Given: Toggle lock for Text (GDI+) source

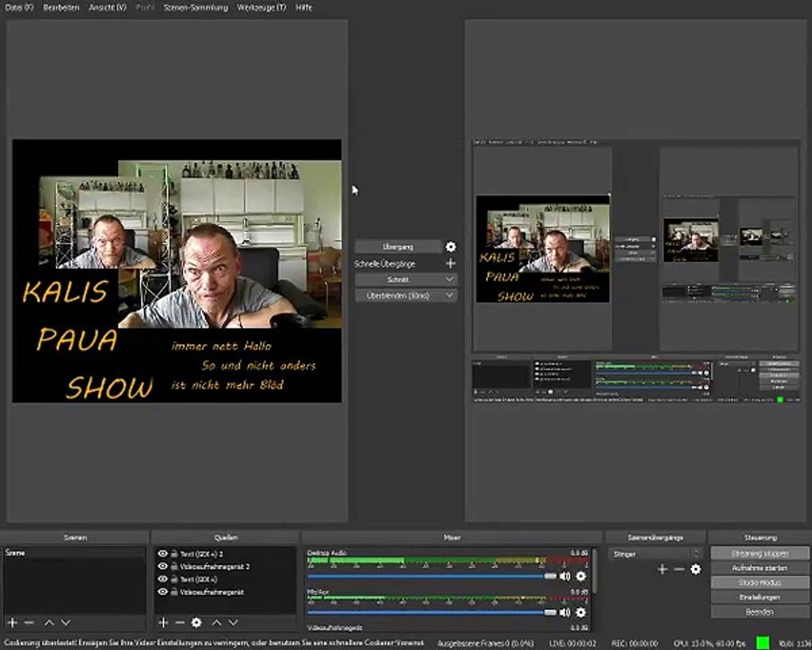Looking at the screenshot, I should coord(174,580).
